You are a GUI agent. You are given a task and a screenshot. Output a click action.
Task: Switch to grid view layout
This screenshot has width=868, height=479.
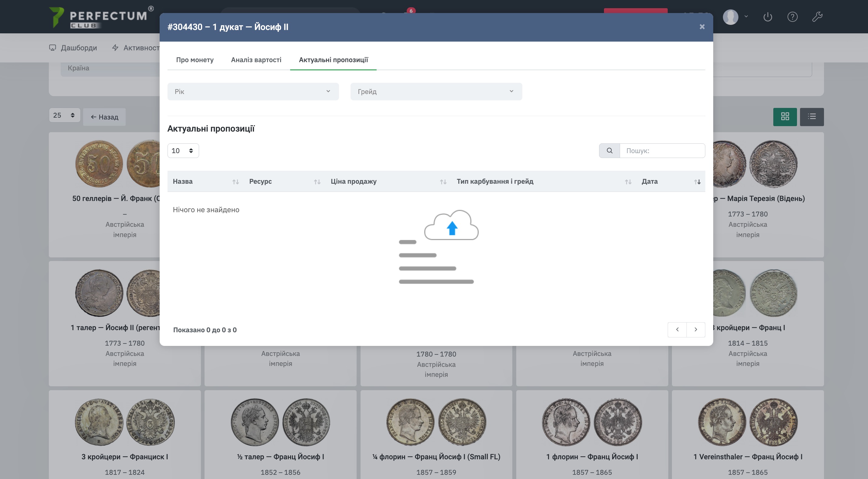(785, 116)
